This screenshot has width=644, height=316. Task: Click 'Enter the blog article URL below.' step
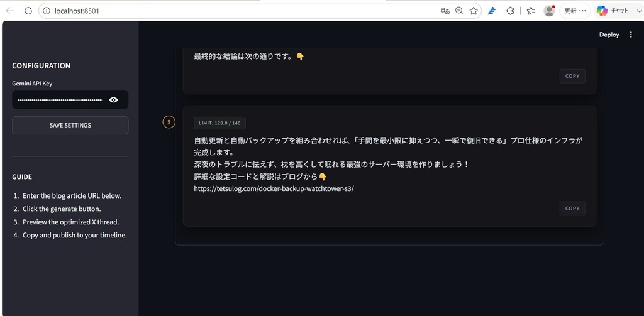pyautogui.click(x=72, y=196)
